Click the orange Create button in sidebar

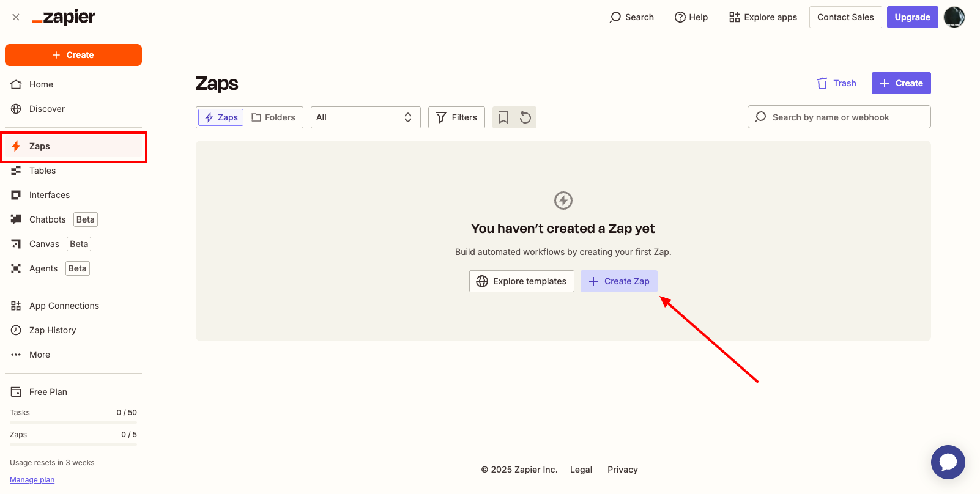(x=73, y=55)
